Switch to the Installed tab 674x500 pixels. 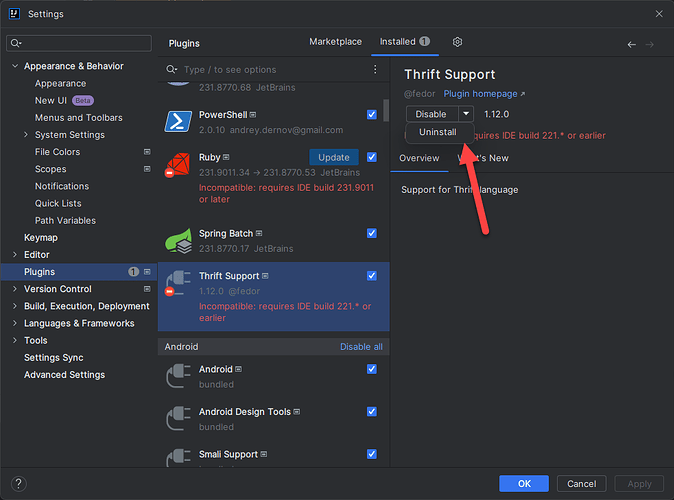pyautogui.click(x=404, y=42)
